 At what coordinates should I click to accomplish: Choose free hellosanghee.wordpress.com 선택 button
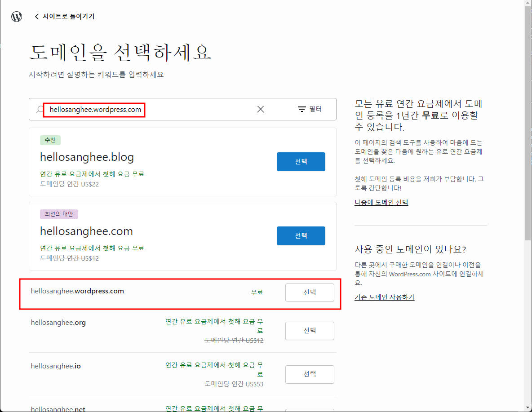click(310, 292)
